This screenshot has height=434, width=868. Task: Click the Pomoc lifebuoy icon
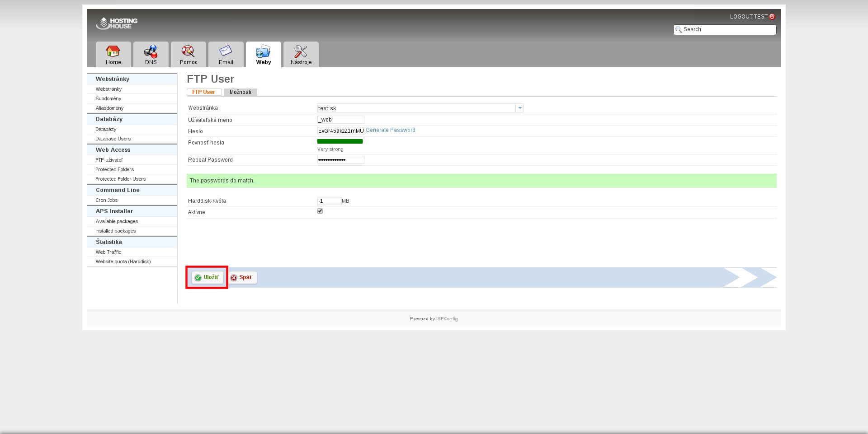coord(188,51)
